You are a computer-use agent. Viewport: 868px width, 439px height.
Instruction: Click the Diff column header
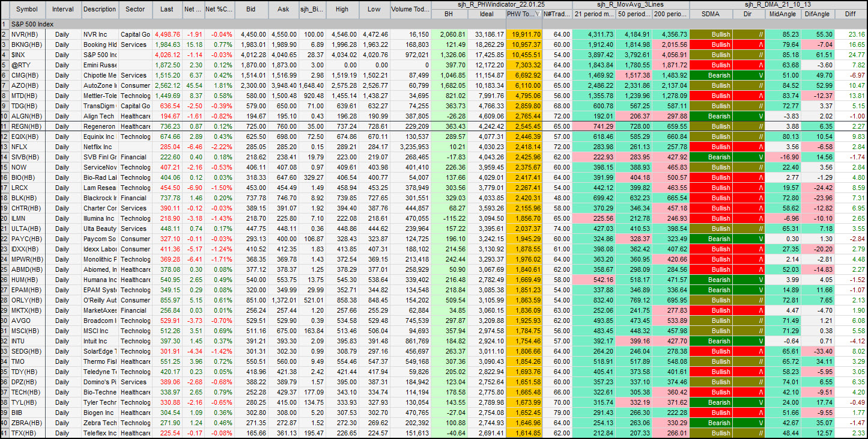849,13
